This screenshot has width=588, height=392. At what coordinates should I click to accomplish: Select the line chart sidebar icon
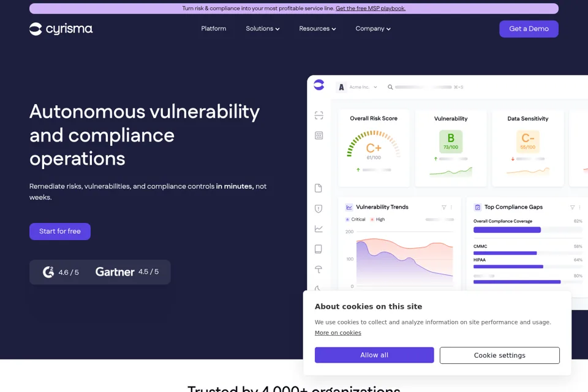pyautogui.click(x=318, y=229)
